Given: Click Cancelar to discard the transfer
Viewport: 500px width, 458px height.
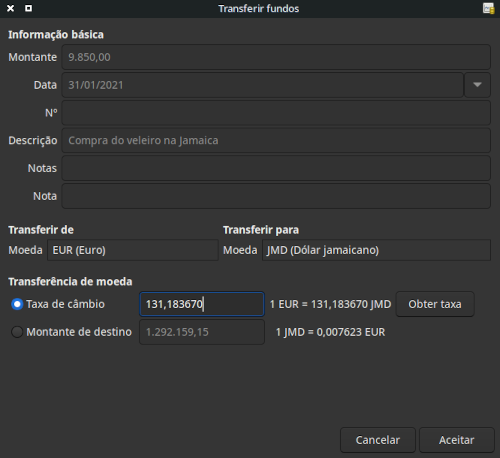Looking at the screenshot, I should (378, 440).
